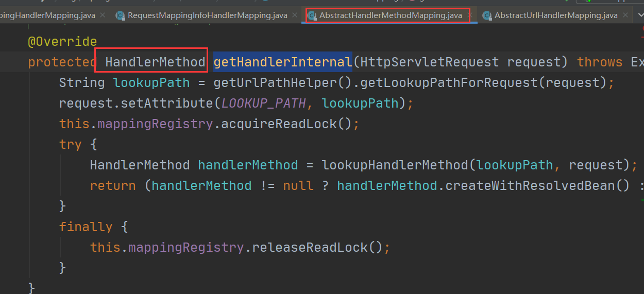Screen dimensions: 644x294
Task: Click the AbstractUrlHandlerMapping.java class file icon
Action: pyautogui.click(x=487, y=15)
